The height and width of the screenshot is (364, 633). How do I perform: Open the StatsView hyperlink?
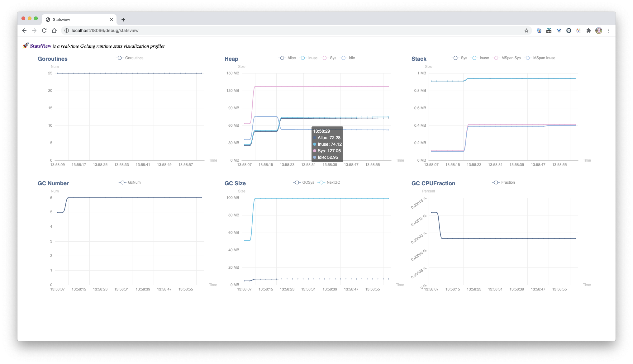pos(40,46)
